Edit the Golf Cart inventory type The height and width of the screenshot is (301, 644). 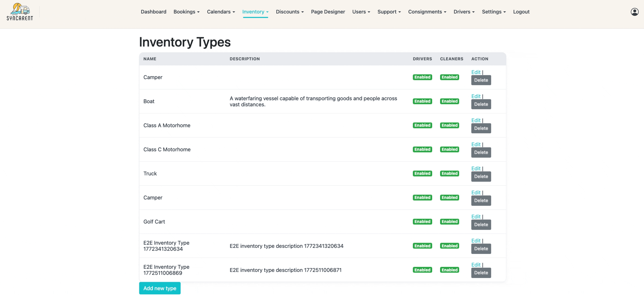point(476,217)
